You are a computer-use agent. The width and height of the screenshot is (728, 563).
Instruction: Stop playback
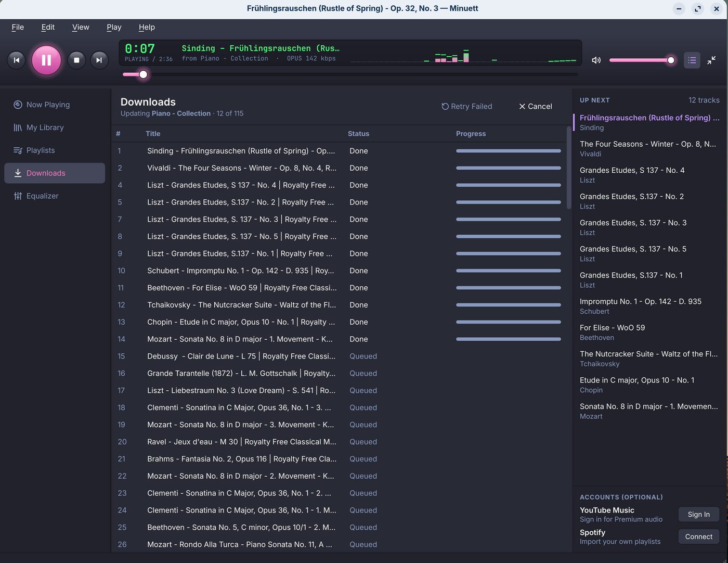coord(76,60)
